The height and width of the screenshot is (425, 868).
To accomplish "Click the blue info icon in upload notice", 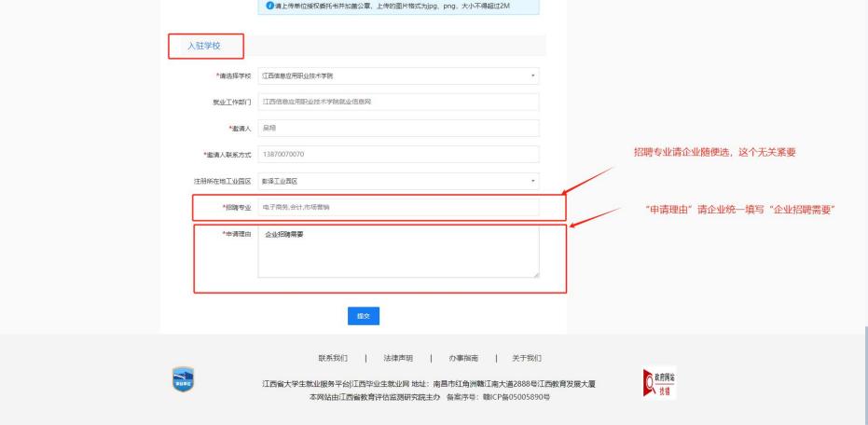I will click(x=269, y=6).
